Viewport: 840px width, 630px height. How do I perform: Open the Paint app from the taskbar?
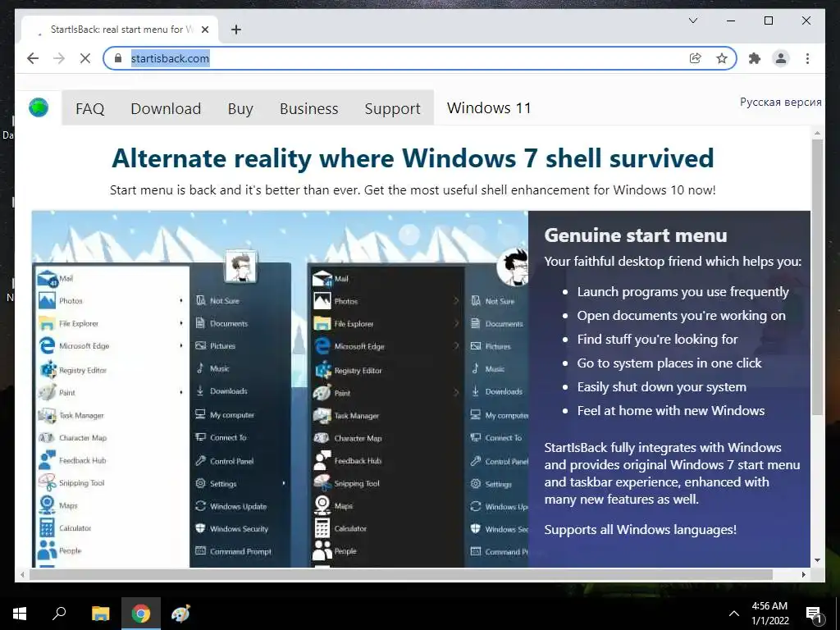(x=180, y=614)
